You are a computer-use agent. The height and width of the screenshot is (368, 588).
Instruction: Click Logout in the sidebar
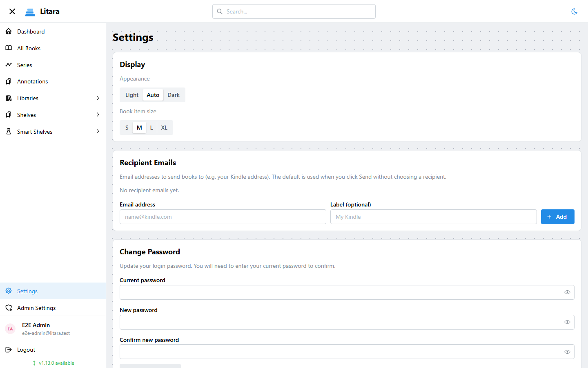tap(26, 350)
